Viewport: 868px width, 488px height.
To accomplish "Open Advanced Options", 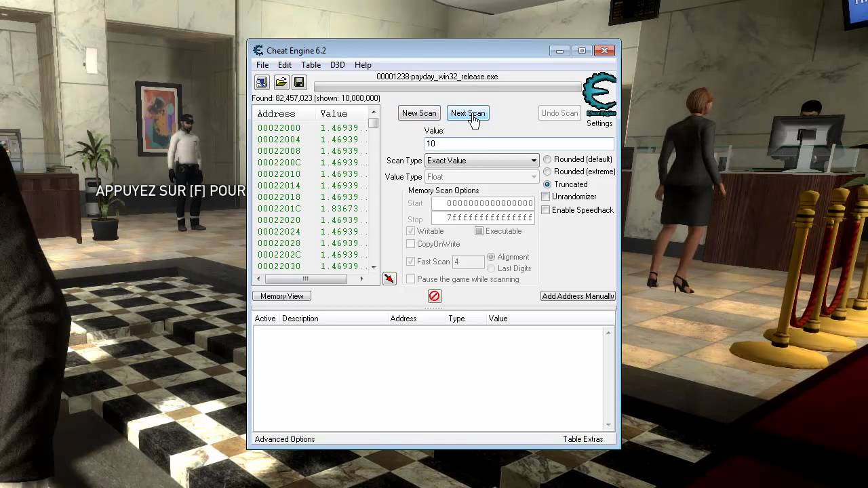I will [285, 439].
